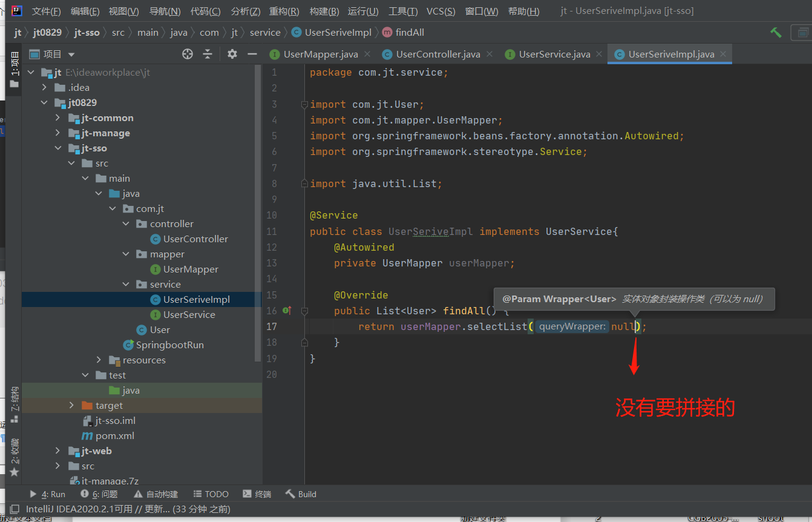Expand the jt-common module

[x=57, y=118]
